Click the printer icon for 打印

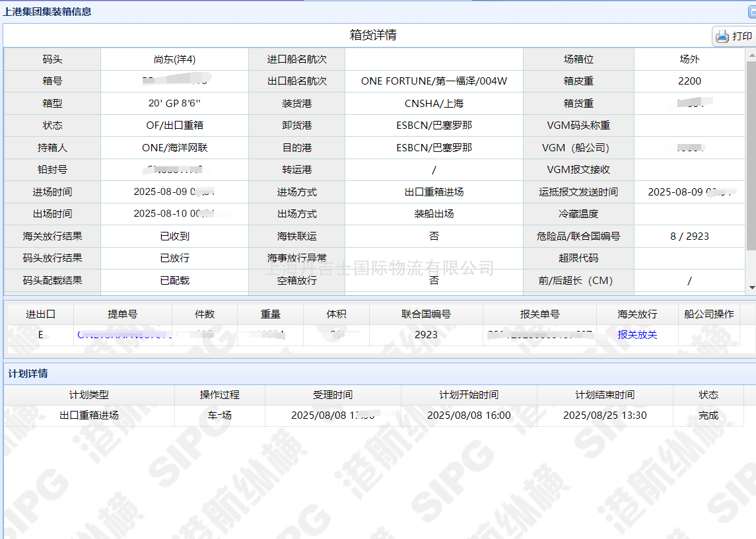(x=722, y=36)
